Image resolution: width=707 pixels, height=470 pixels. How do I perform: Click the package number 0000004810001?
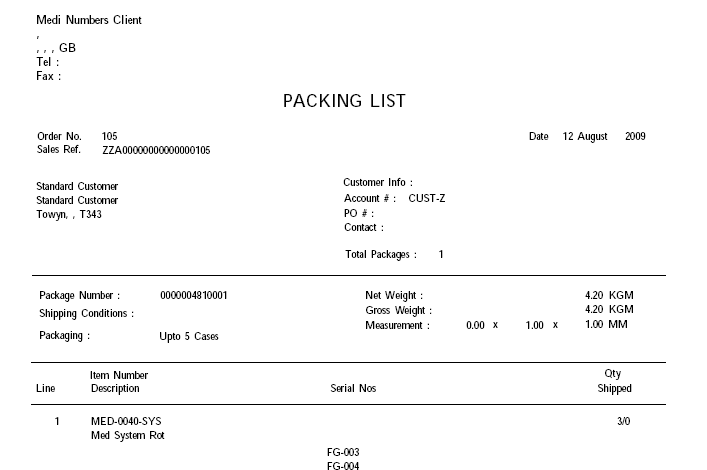point(194,295)
